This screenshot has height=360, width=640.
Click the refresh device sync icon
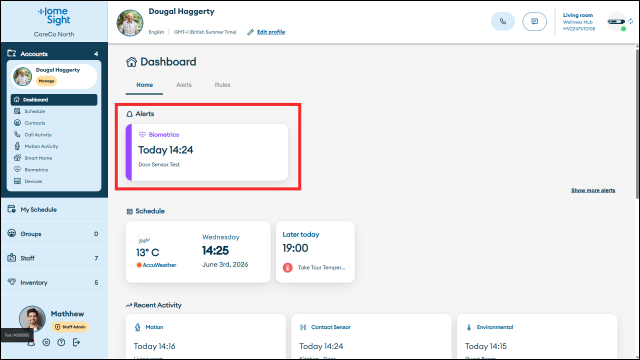tap(631, 21)
